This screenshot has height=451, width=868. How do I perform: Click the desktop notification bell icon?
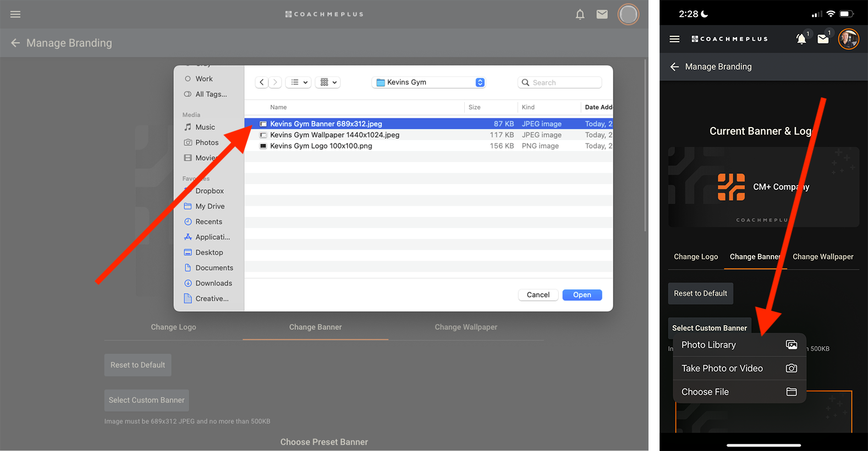[x=580, y=14]
